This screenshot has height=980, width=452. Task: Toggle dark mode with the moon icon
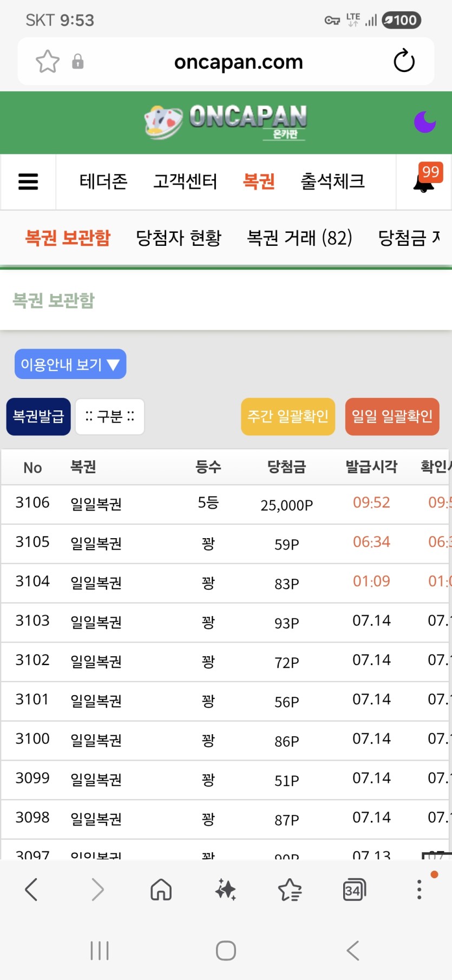(x=425, y=122)
